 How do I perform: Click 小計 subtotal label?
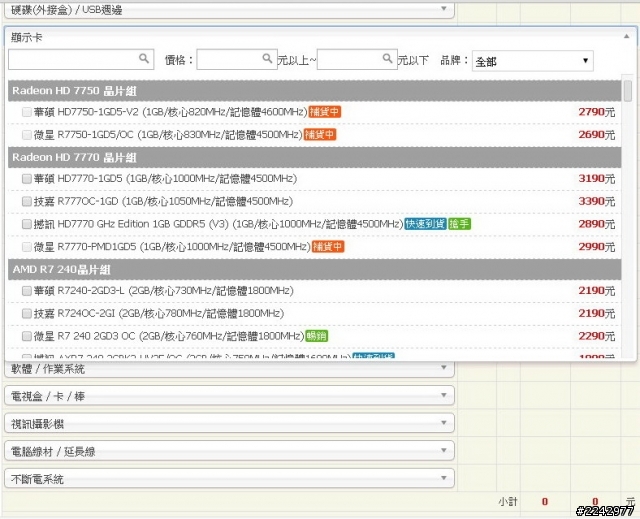pyautogui.click(x=508, y=501)
